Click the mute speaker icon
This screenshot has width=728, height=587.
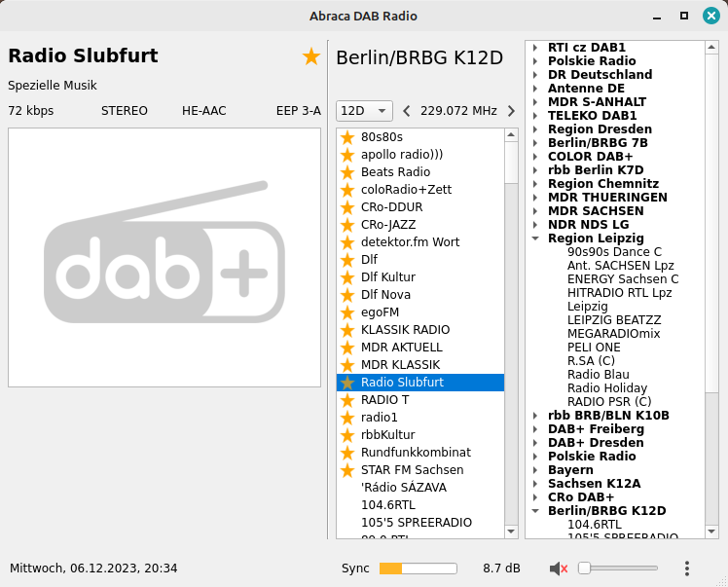[x=558, y=569]
